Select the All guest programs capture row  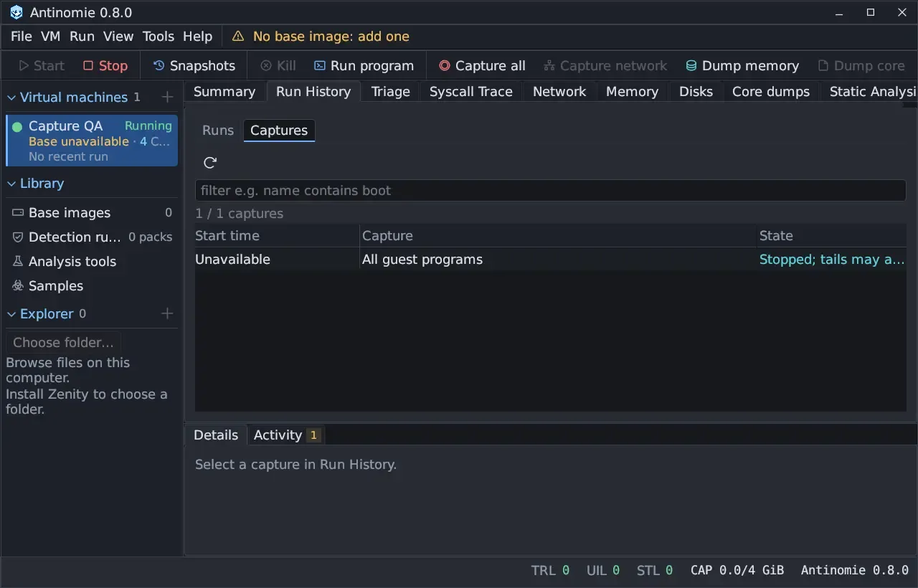tap(550, 260)
